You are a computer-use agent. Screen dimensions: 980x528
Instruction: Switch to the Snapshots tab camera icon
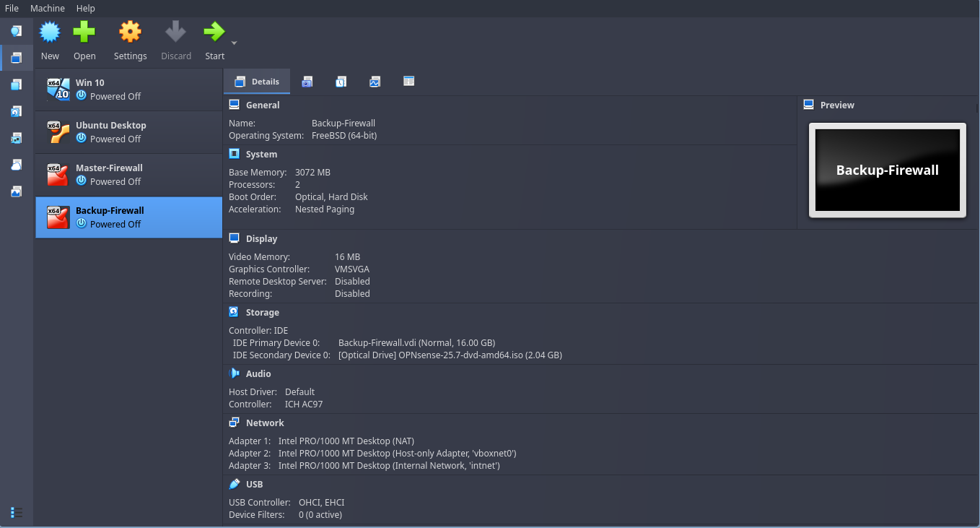[x=307, y=82]
